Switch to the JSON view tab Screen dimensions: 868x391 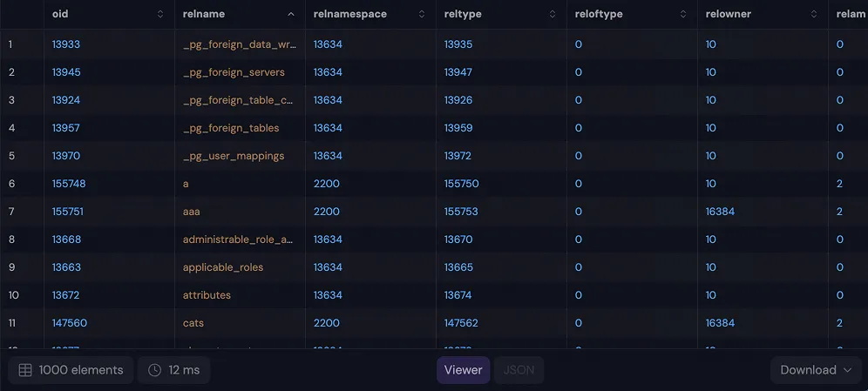click(519, 370)
